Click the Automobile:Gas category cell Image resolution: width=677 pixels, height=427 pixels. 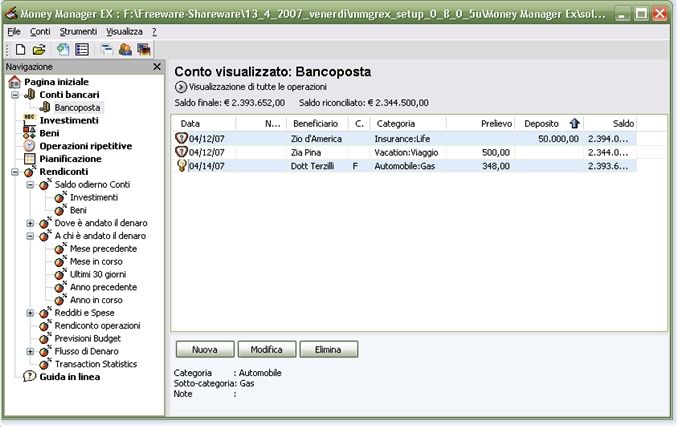[x=405, y=166]
